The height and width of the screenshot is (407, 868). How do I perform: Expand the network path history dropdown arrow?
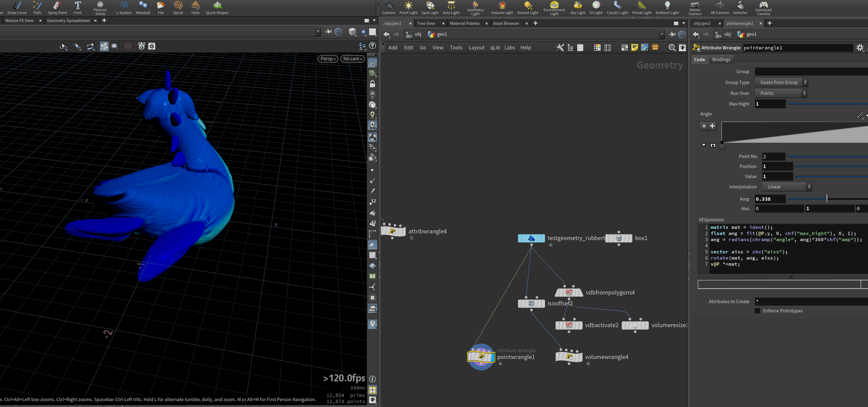tap(662, 34)
